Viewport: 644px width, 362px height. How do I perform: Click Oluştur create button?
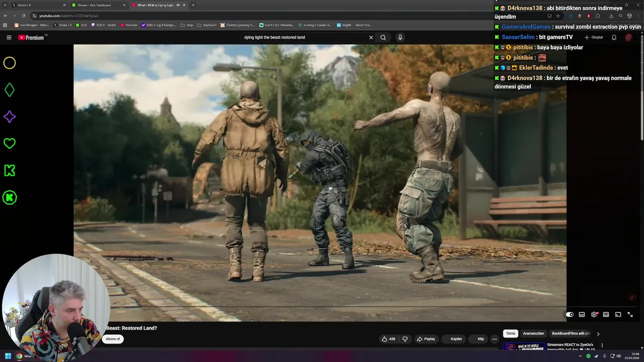pos(594,37)
